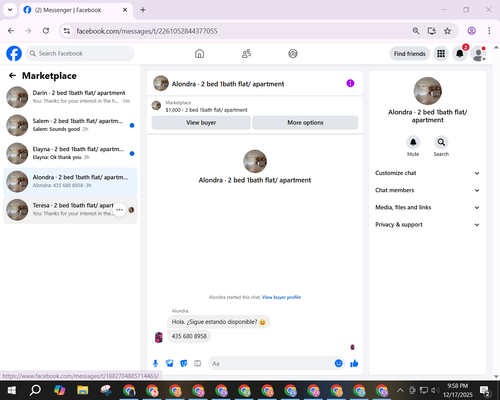Image resolution: width=500 pixels, height=400 pixels.
Task: Click the View buyer button
Action: pos(201,123)
